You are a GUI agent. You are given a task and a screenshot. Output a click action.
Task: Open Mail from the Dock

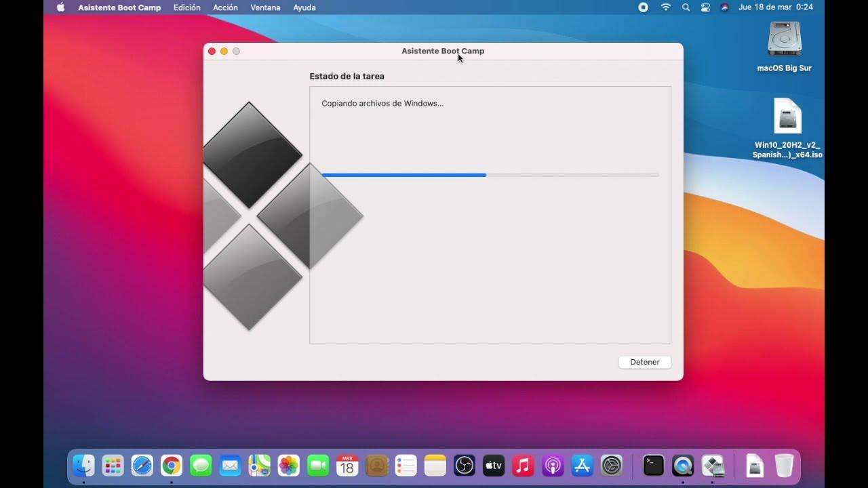[230, 466]
